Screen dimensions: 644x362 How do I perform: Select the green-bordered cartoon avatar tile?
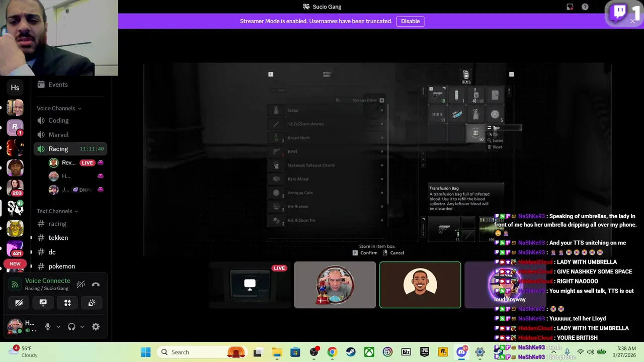[420, 285]
